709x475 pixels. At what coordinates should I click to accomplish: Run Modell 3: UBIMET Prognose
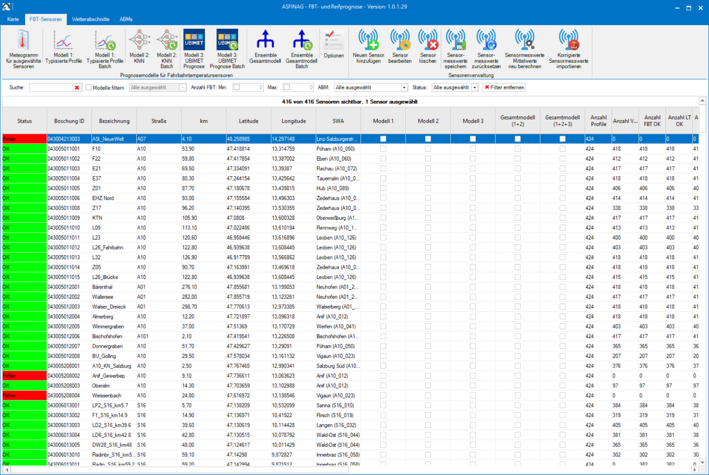click(194, 49)
